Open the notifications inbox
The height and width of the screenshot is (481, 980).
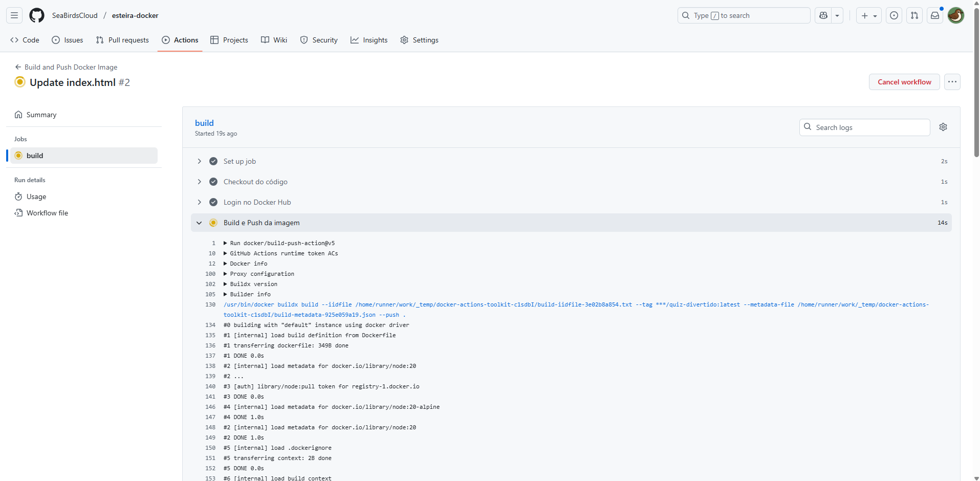tap(935, 15)
